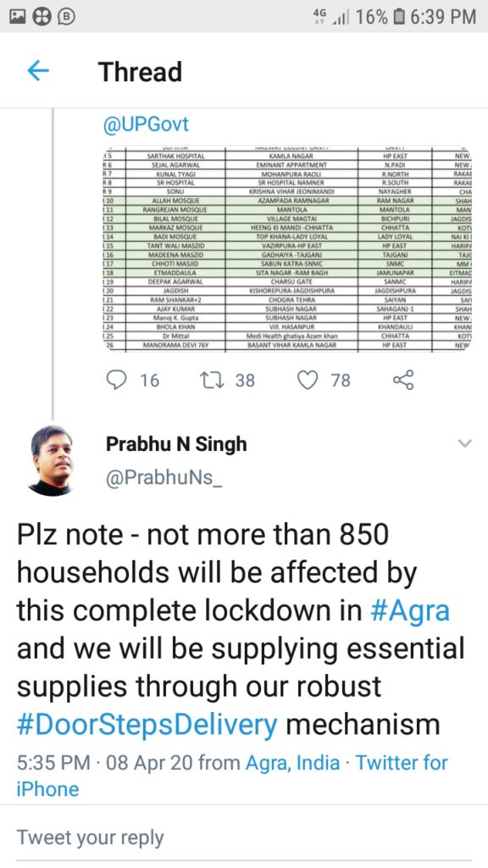Open the @PrabhuNs_ handle profile
This screenshot has height=868, width=488.
click(164, 476)
